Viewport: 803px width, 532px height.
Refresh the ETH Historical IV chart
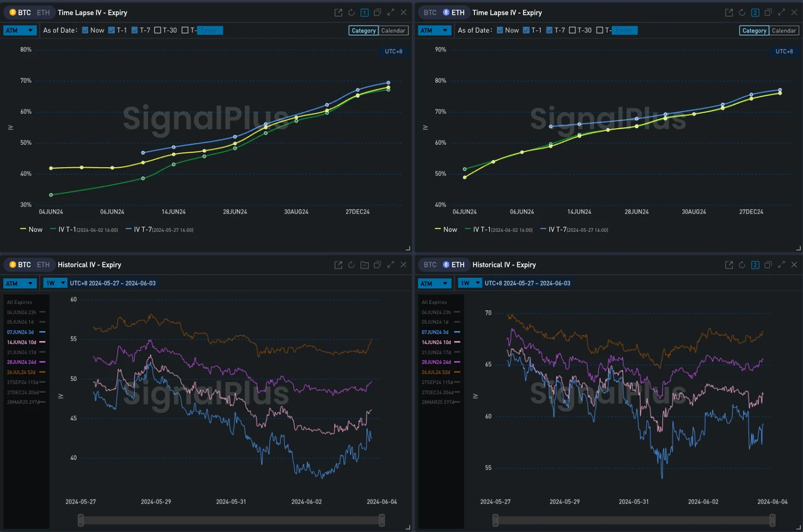tap(742, 265)
